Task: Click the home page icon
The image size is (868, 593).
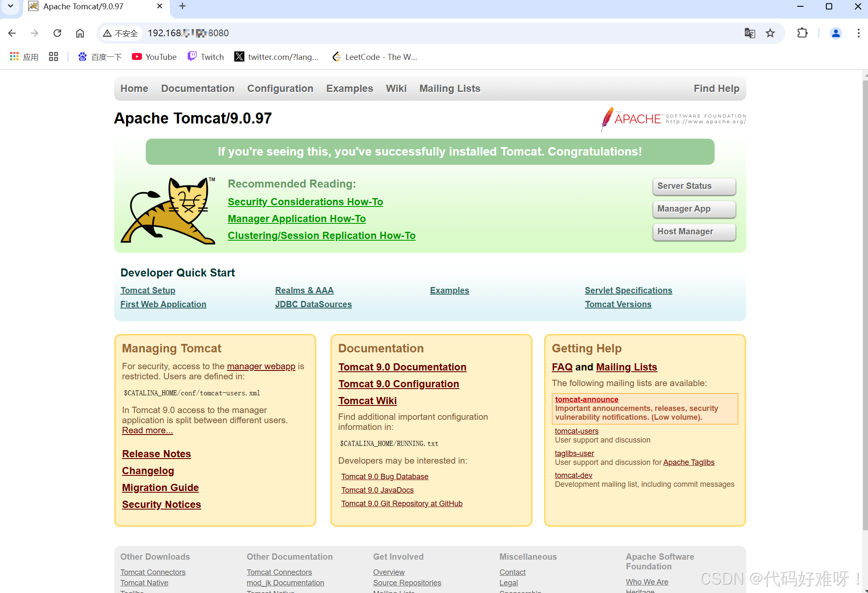Action: (80, 33)
